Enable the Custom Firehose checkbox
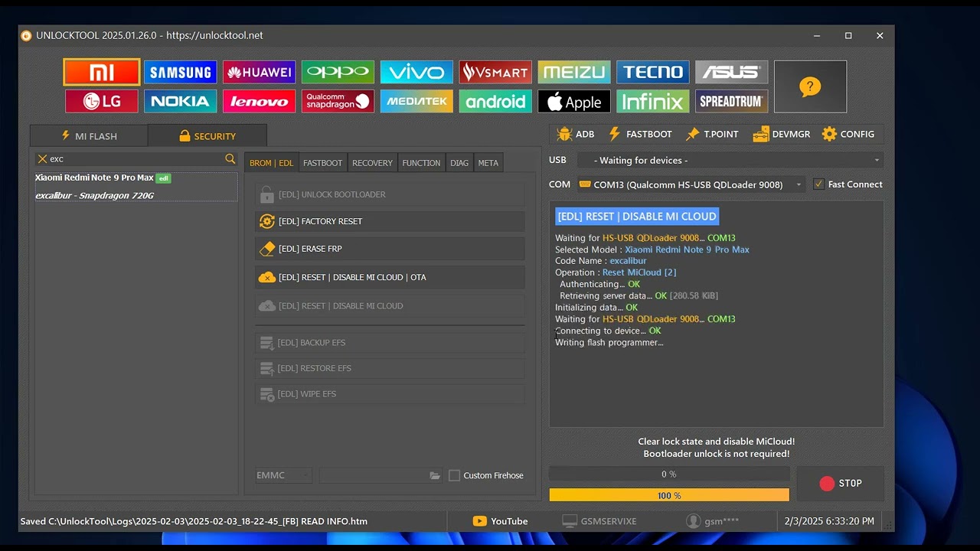This screenshot has height=551, width=980. pos(454,475)
